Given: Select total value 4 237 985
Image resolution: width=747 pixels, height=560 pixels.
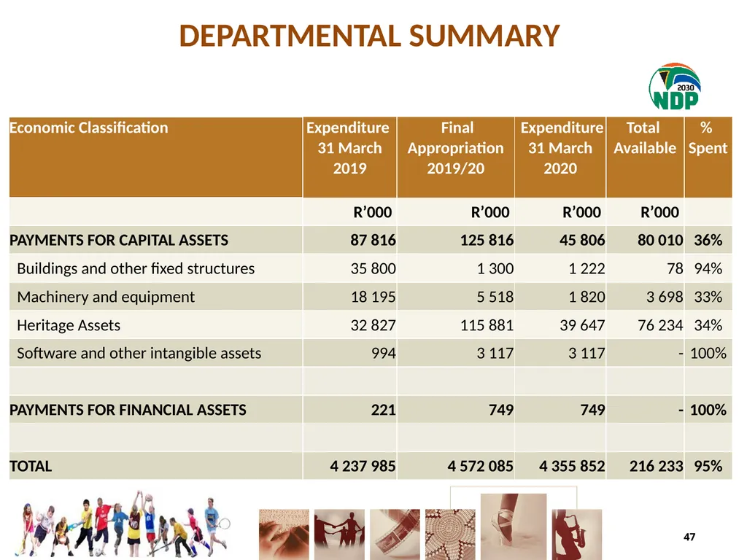Looking at the screenshot, I should (363, 466).
